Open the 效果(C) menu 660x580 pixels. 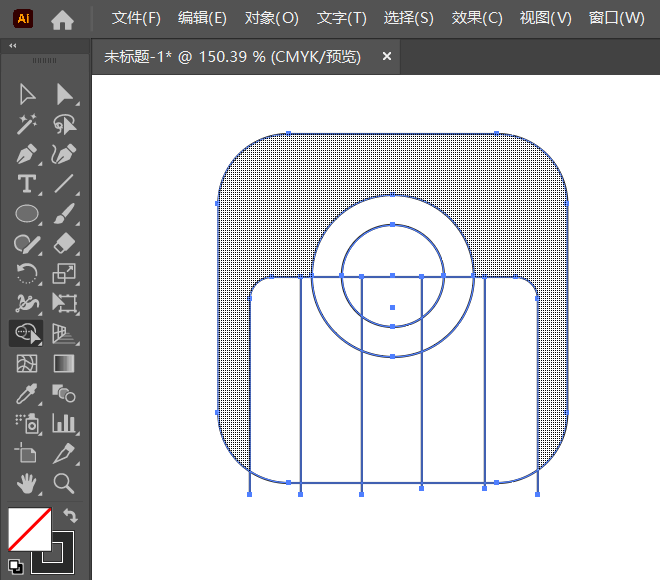coord(477,18)
